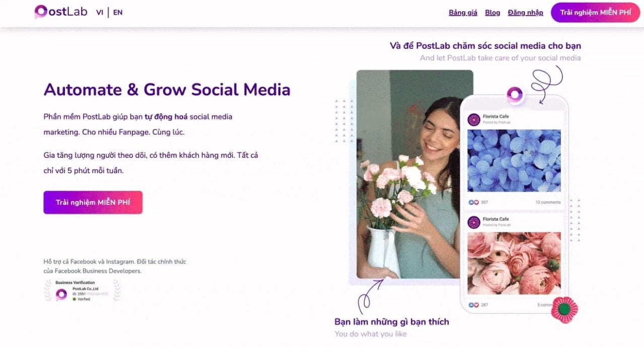
Task: Open the blue hydrangea post image
Action: tap(514, 161)
